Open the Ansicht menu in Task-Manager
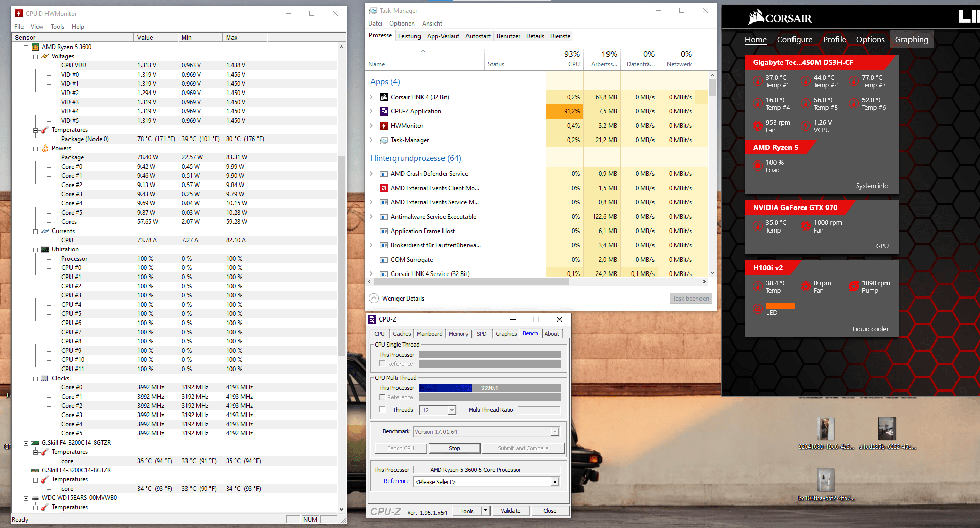Screen dimensions: 980x528 click(432, 24)
